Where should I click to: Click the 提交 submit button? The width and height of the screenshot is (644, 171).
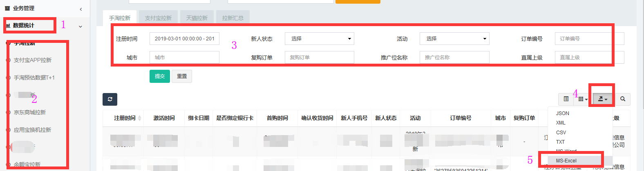(160, 76)
